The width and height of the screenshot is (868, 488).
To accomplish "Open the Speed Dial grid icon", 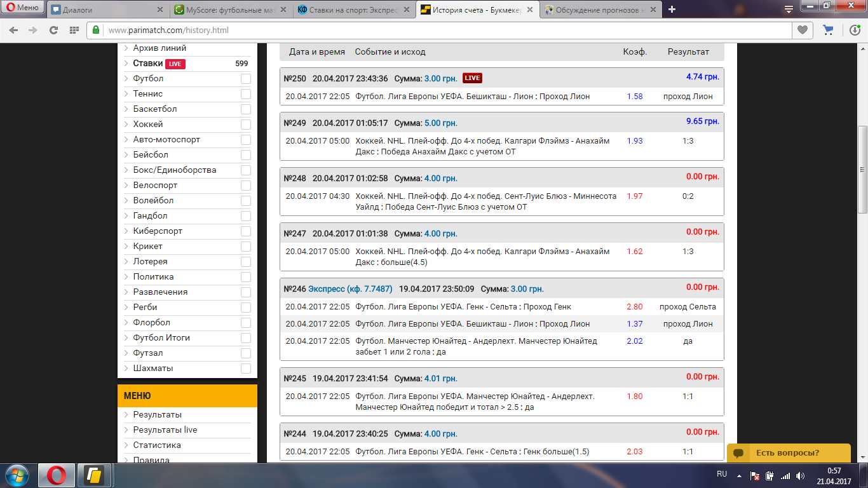I will point(74,30).
